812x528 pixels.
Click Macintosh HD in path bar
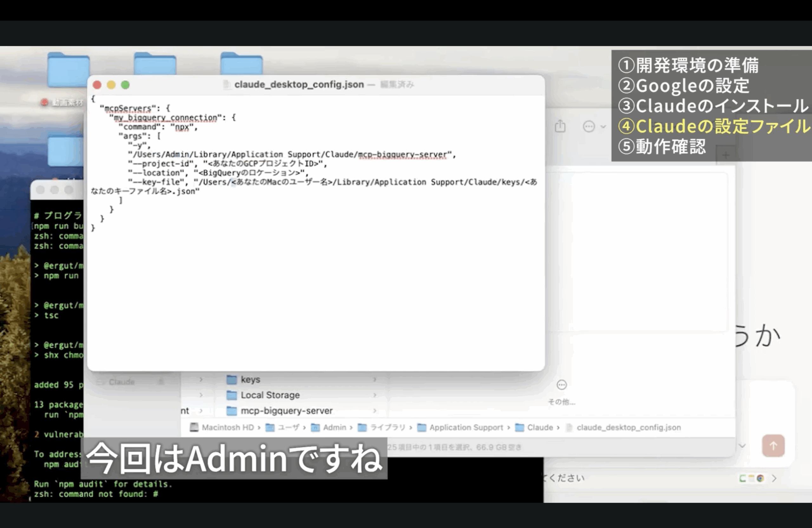(x=227, y=427)
